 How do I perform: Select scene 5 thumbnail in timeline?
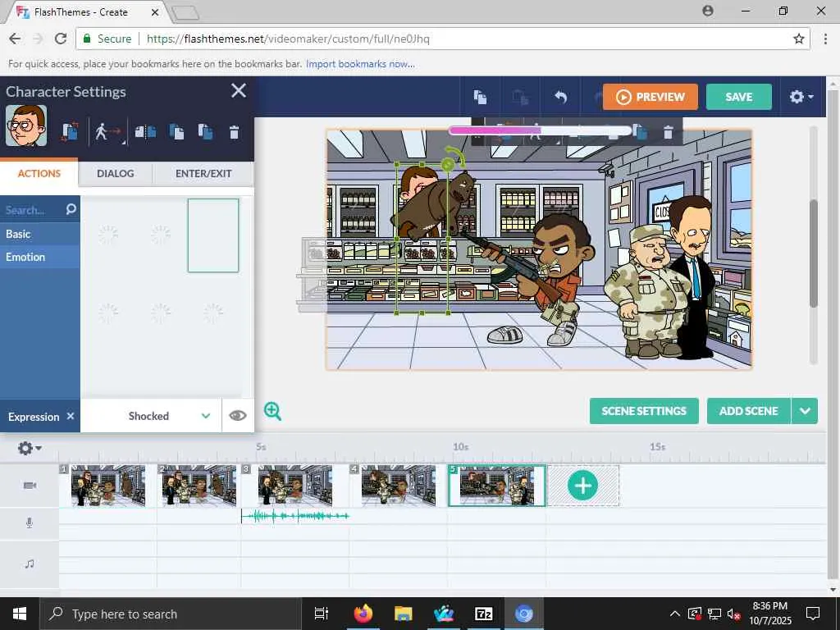point(496,486)
